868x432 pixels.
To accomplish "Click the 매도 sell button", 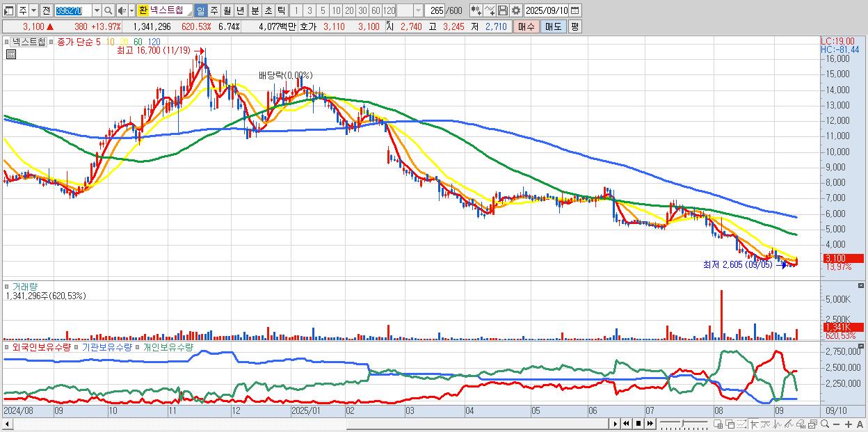I will 554,26.
